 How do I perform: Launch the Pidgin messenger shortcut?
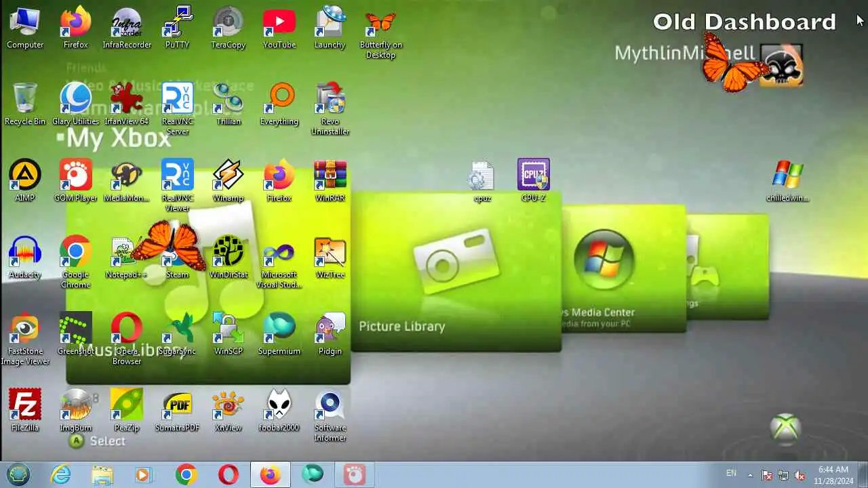330,334
